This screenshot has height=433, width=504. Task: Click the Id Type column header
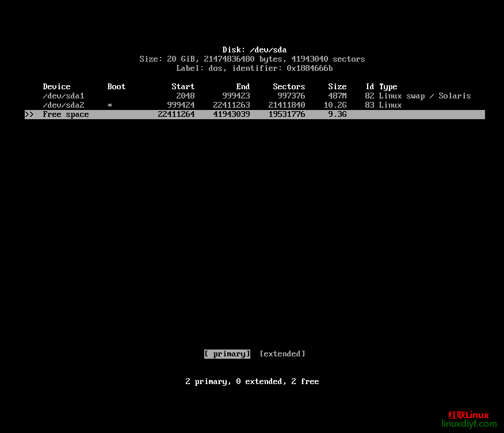tap(381, 87)
